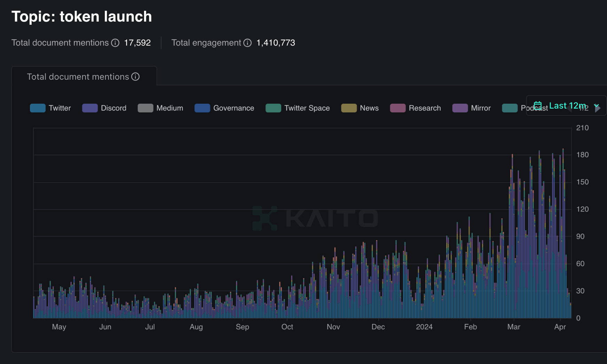The width and height of the screenshot is (607, 364).
Task: Click the Jun label on x-axis
Action: coord(105,327)
